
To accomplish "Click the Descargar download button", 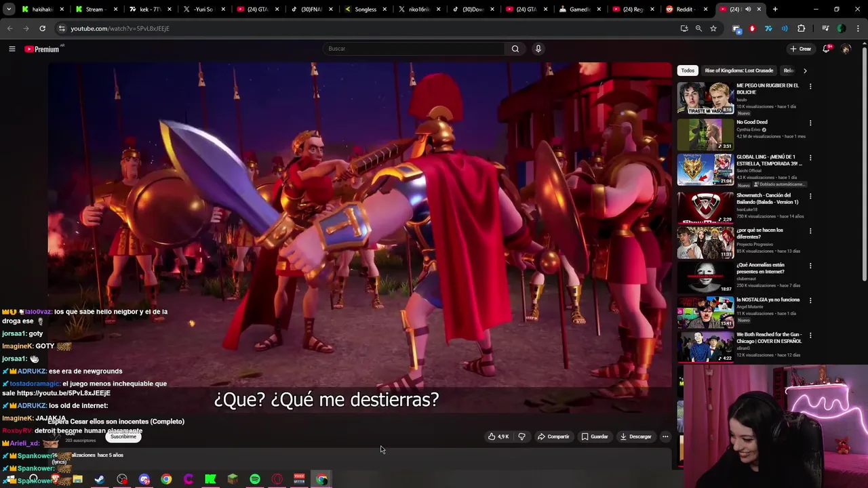I will (x=635, y=436).
